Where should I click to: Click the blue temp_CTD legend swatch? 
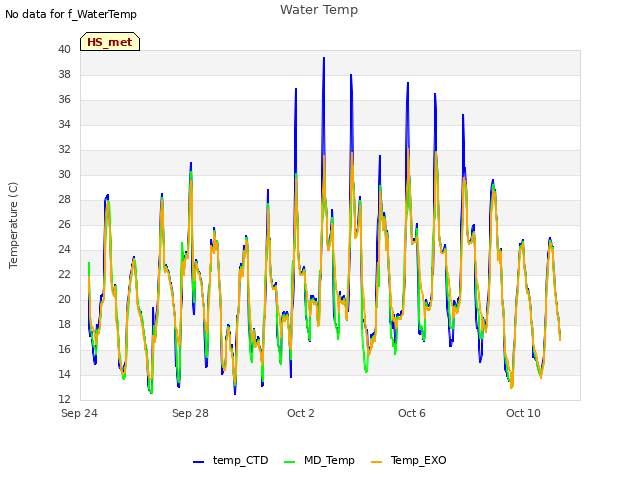[x=198, y=462]
